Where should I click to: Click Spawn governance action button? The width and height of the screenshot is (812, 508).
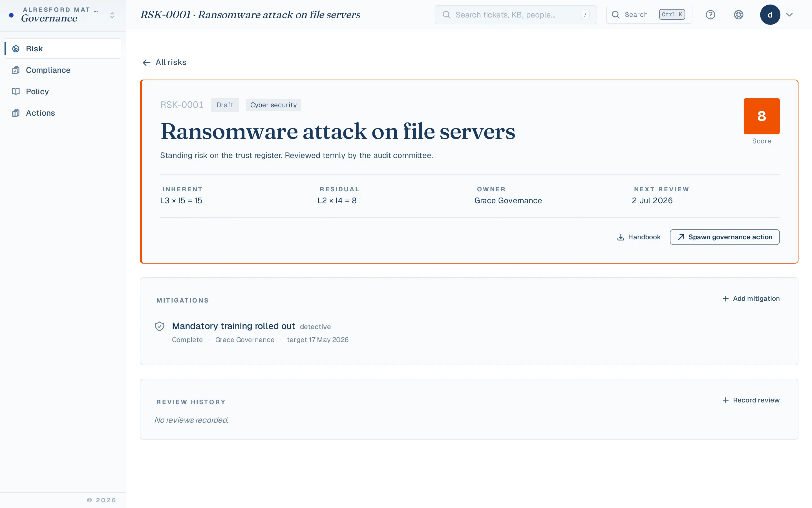click(725, 237)
